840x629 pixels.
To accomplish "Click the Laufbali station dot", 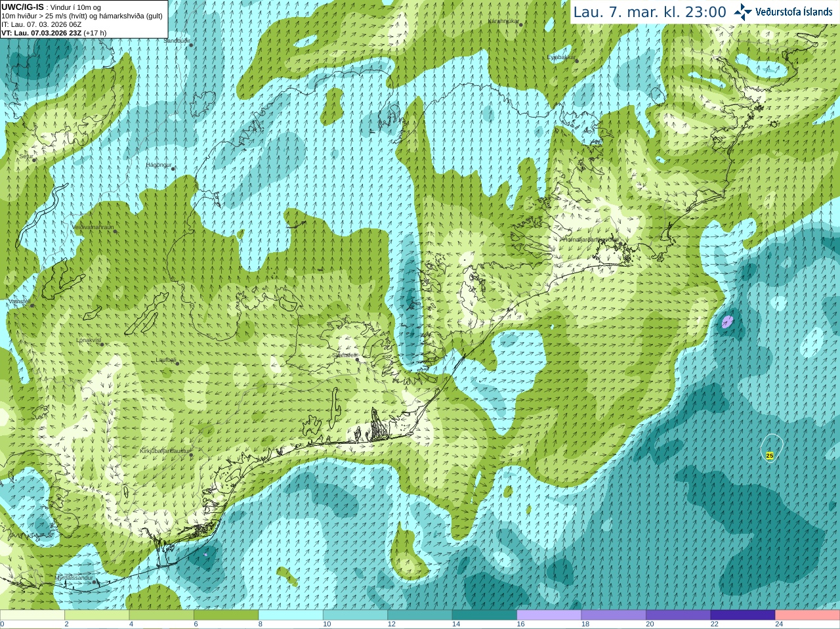I will point(177,363).
